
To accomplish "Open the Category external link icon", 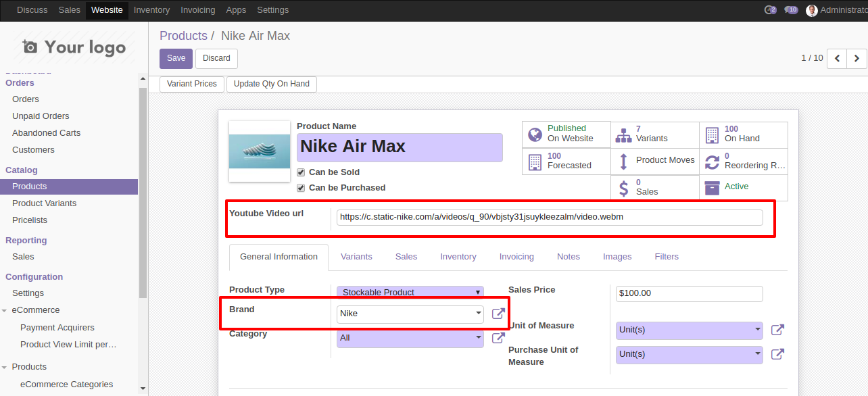I will click(498, 338).
